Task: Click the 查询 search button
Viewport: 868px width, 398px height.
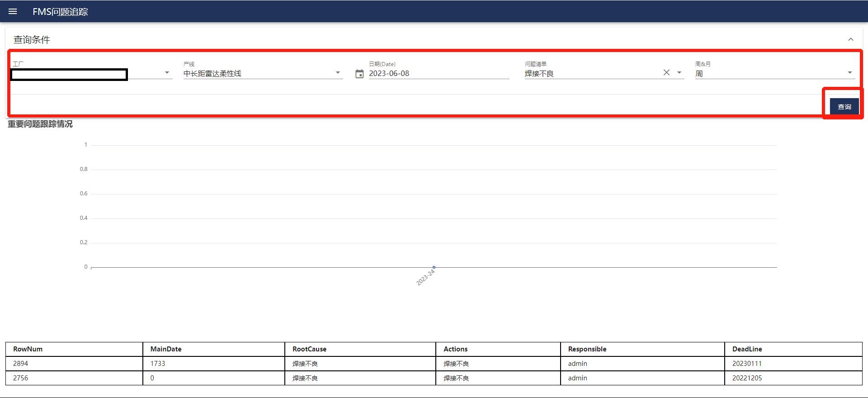Action: [844, 107]
